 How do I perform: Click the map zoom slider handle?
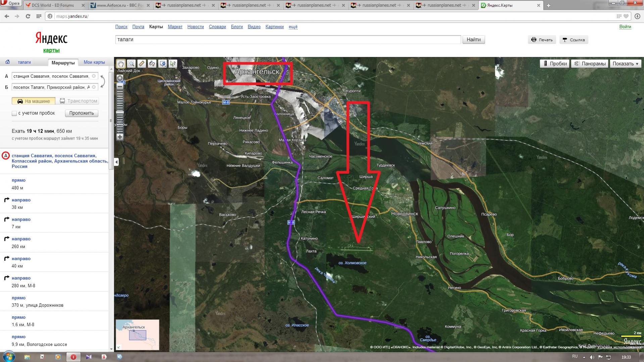coord(120,112)
